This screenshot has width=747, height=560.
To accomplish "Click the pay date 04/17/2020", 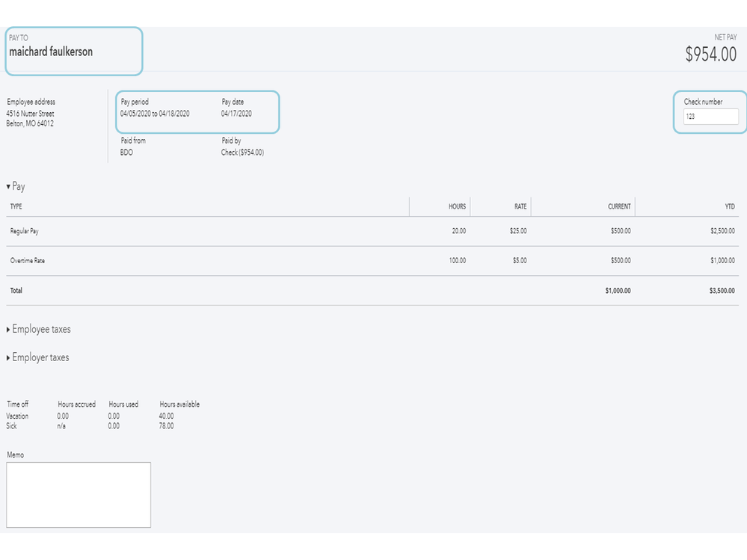I will tap(236, 114).
